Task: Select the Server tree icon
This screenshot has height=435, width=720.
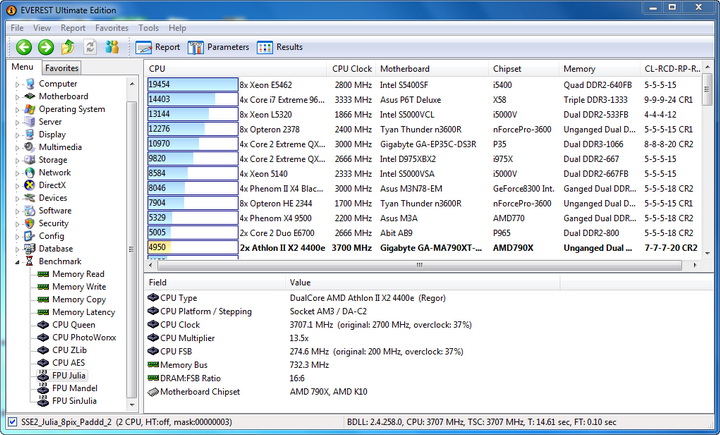Action: 30,122
